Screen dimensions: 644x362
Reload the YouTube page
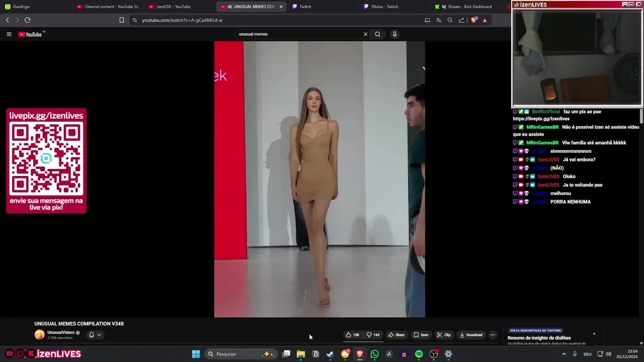pos(27,20)
